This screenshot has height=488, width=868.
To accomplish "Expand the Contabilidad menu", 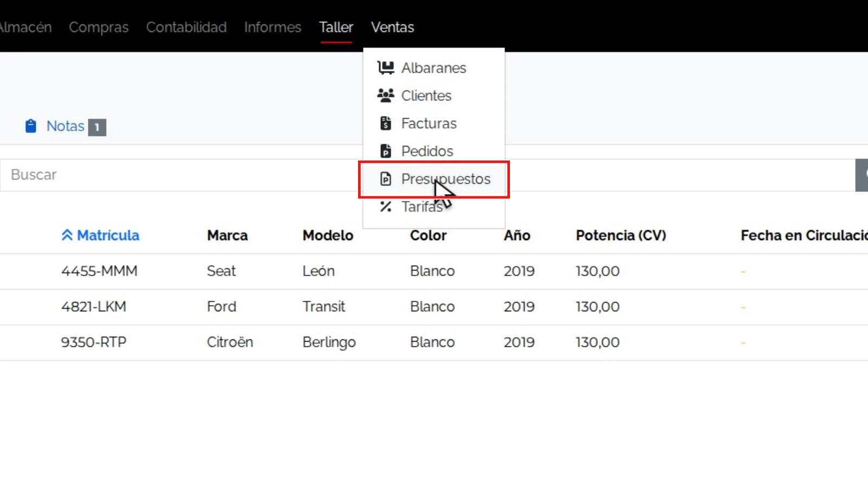I will click(186, 27).
